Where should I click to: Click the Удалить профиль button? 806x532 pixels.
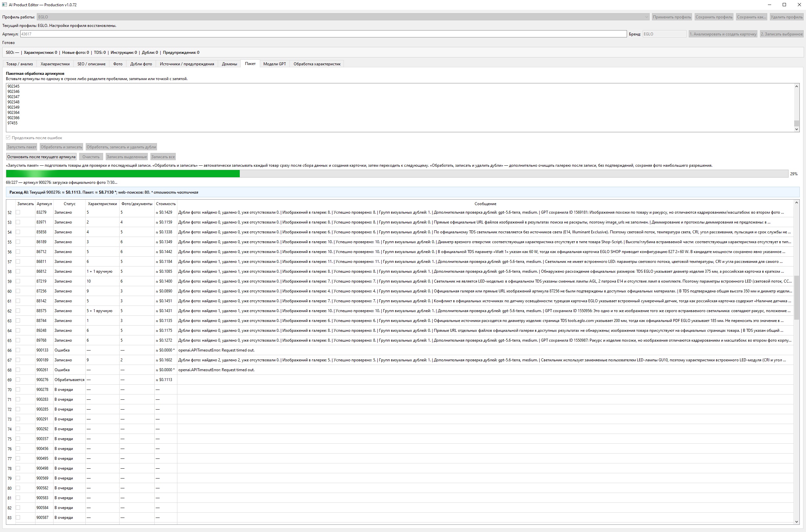click(786, 17)
